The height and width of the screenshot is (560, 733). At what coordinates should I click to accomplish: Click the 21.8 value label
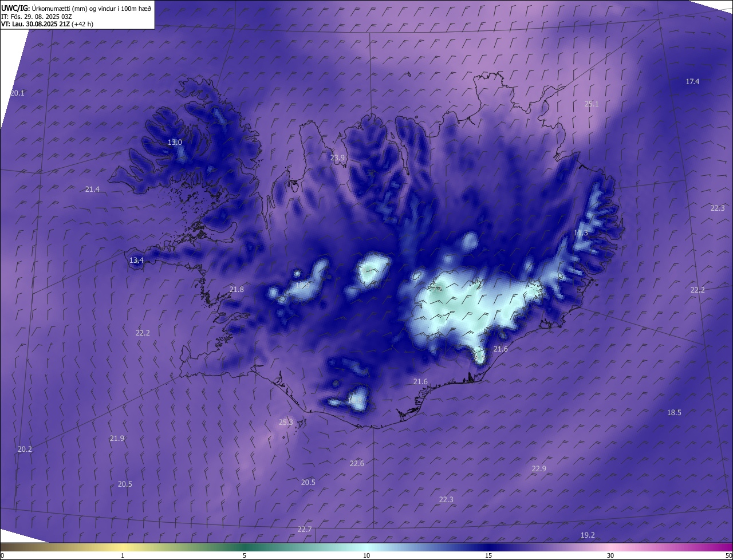pyautogui.click(x=237, y=289)
